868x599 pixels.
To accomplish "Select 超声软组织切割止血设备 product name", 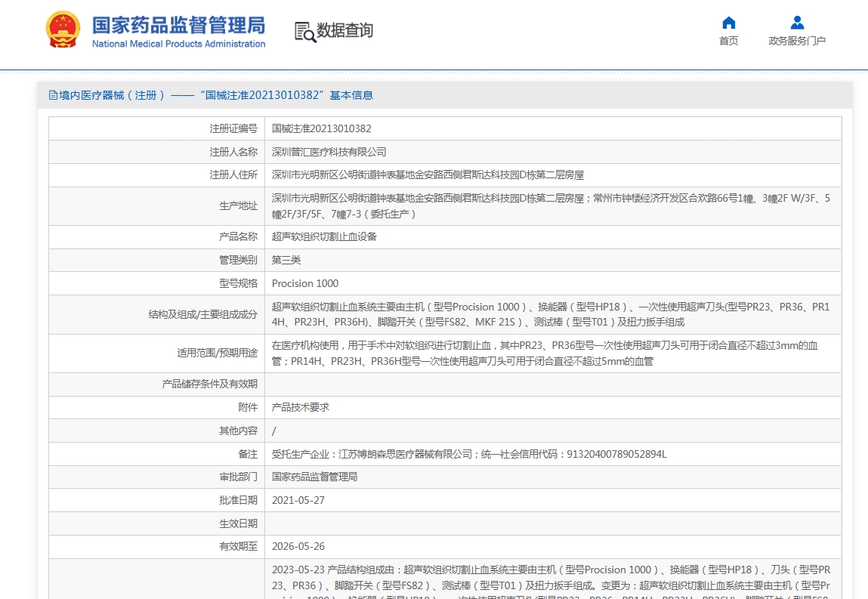I will pyautogui.click(x=324, y=236).
